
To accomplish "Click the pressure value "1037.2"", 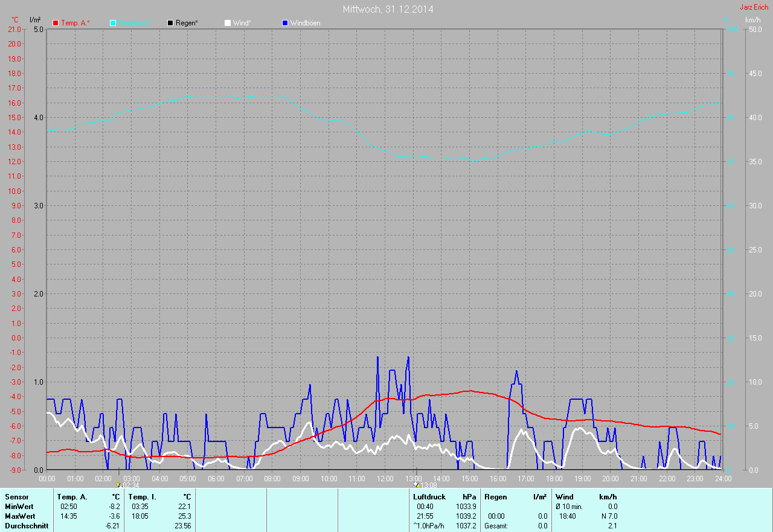I will 466,526.
